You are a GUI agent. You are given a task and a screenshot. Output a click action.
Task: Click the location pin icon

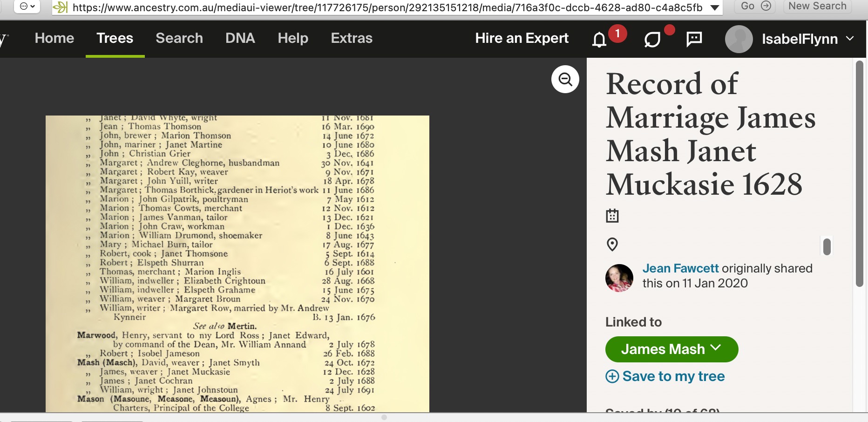point(612,244)
